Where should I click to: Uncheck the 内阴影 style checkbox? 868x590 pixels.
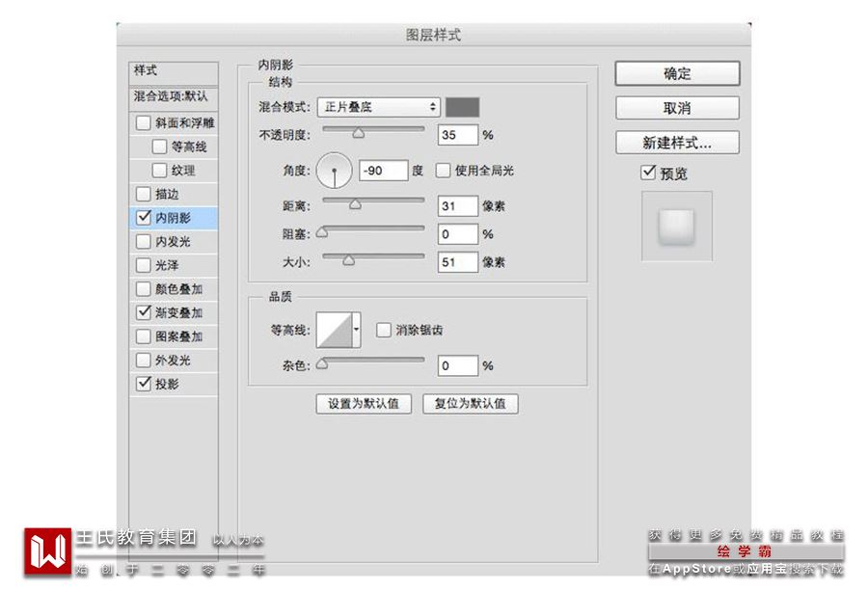[x=143, y=217]
